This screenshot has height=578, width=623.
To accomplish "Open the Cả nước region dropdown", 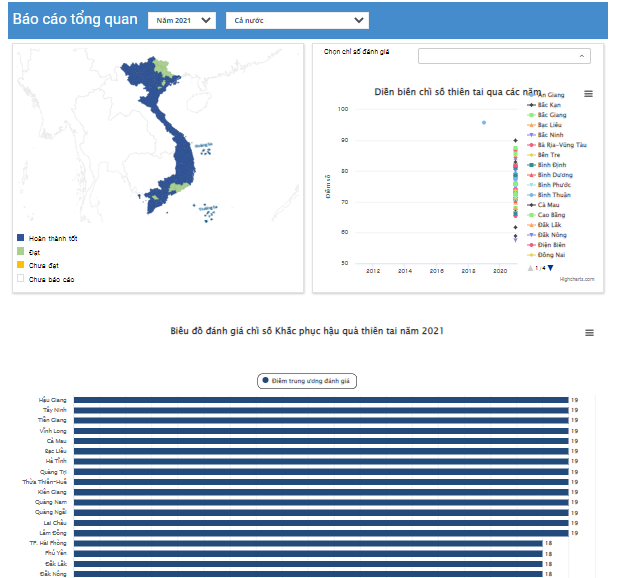I will coord(296,20).
